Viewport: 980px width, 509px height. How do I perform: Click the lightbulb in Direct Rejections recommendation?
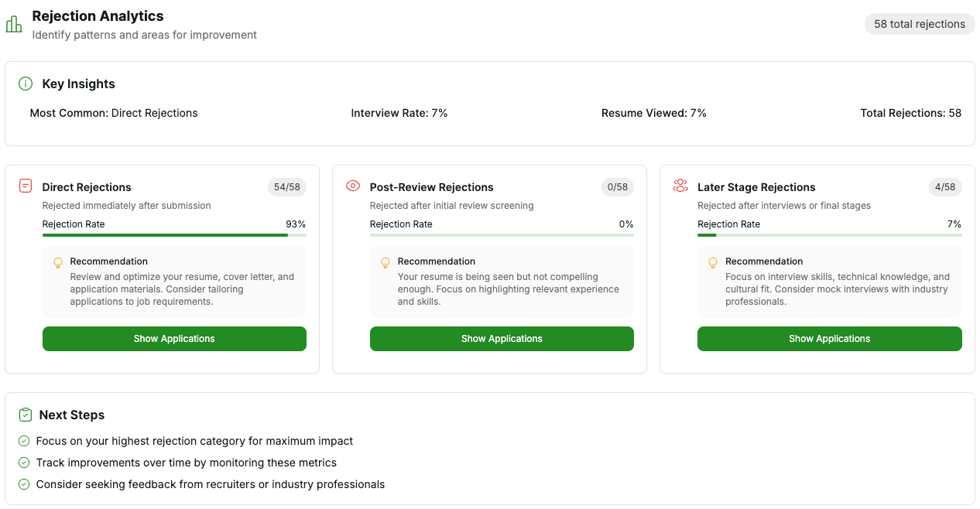tap(57, 263)
